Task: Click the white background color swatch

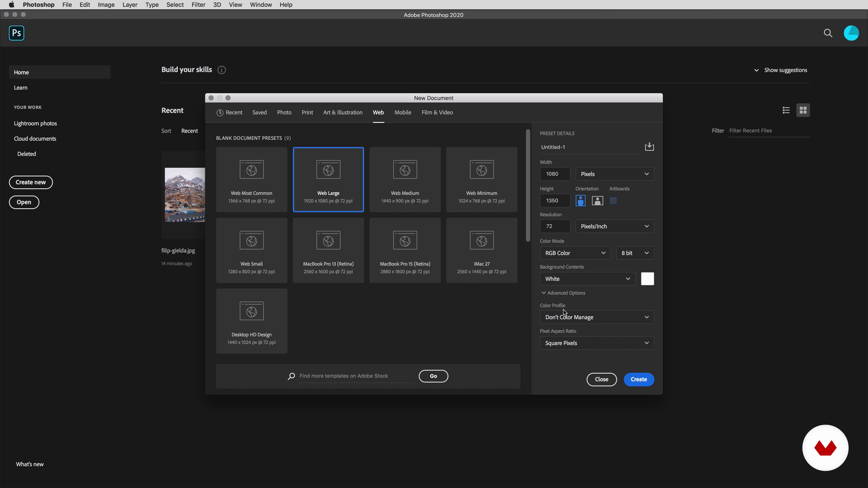Action: coord(647,279)
